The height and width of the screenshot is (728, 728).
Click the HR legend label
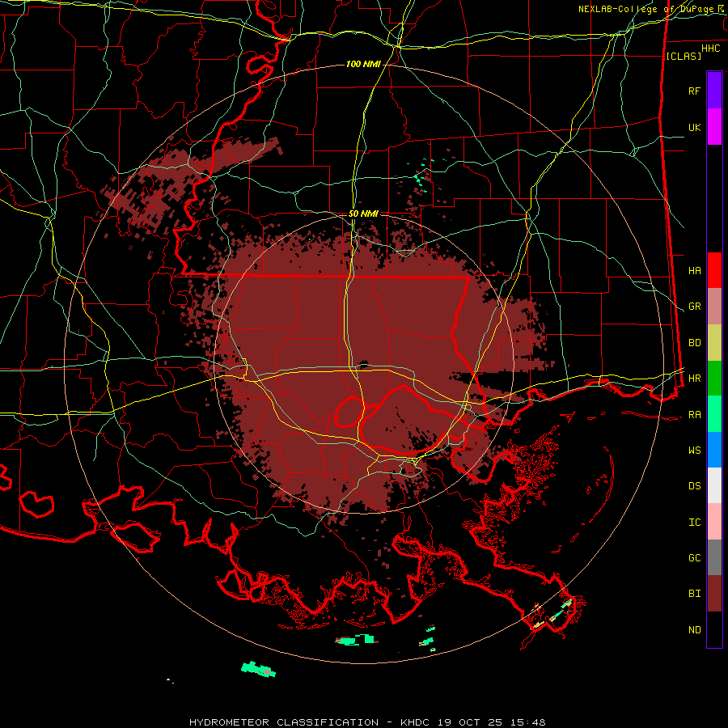click(694, 379)
